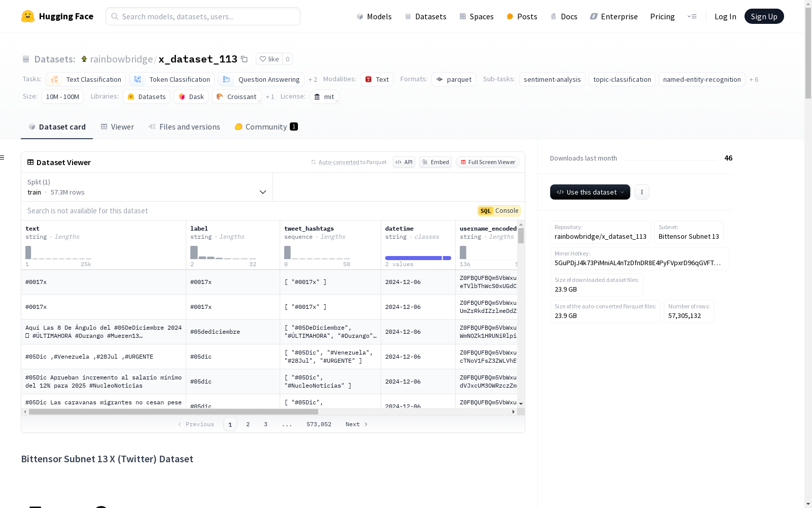
Task: Click the Hugging Face logo icon
Action: click(x=28, y=16)
